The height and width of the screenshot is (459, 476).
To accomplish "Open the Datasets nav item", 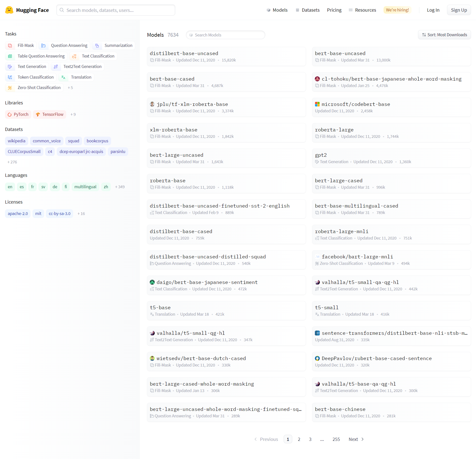I will point(307,10).
